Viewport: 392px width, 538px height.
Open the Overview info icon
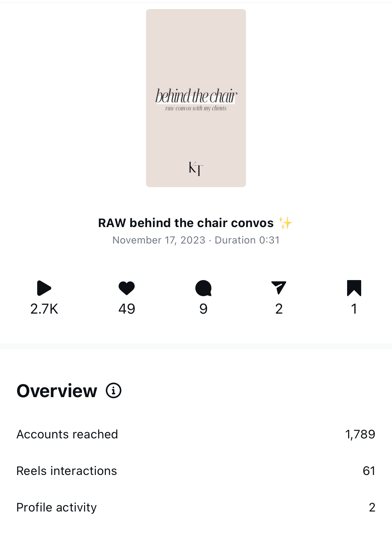tap(114, 391)
